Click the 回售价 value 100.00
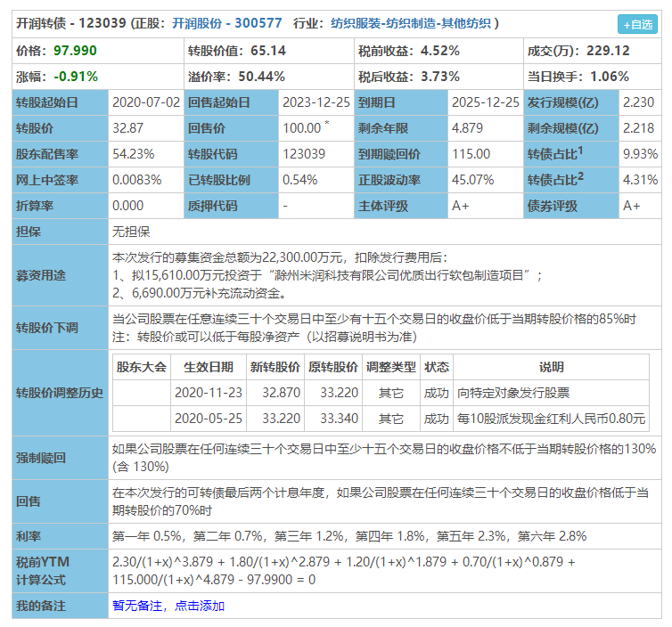672x627 pixels. coord(302,128)
